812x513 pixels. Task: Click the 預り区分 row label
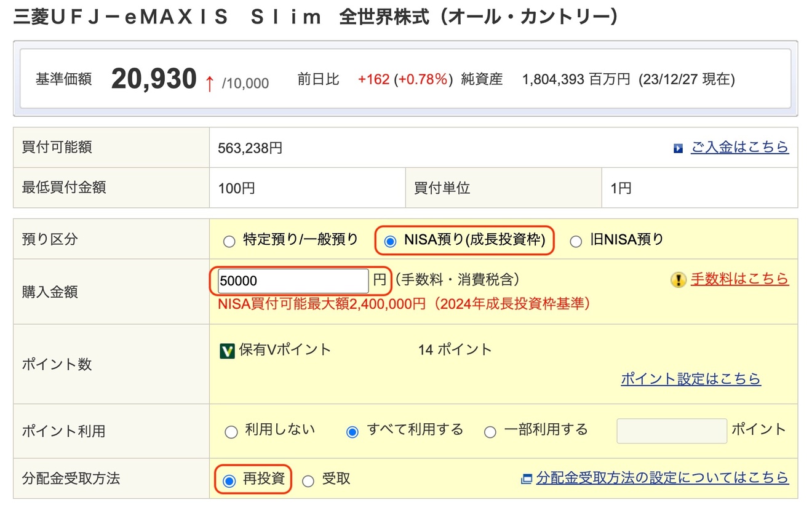[50, 239]
